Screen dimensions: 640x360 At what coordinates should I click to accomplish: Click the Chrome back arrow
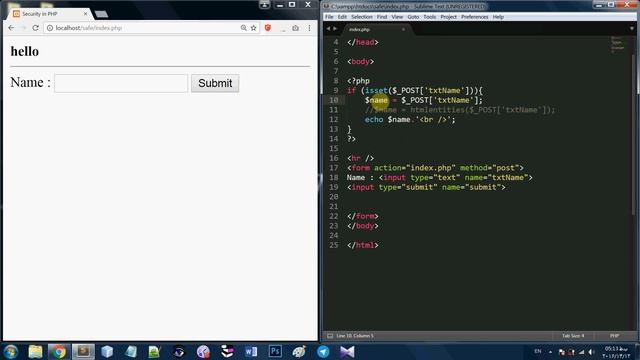[11, 28]
